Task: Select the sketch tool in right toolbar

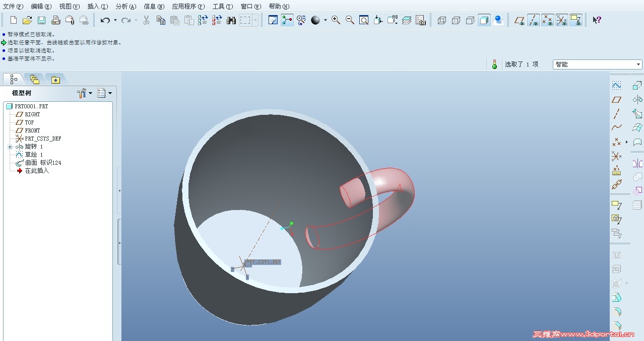Action: click(616, 86)
